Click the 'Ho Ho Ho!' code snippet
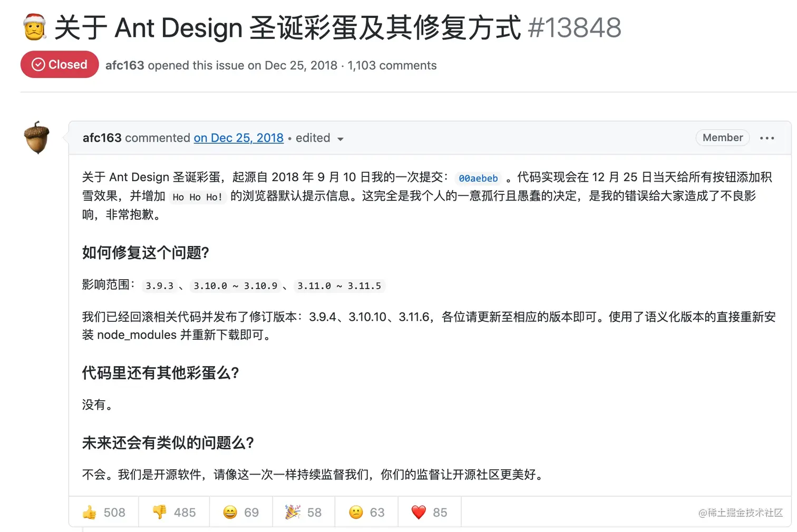Screen dimensions: 797x532 coord(198,197)
